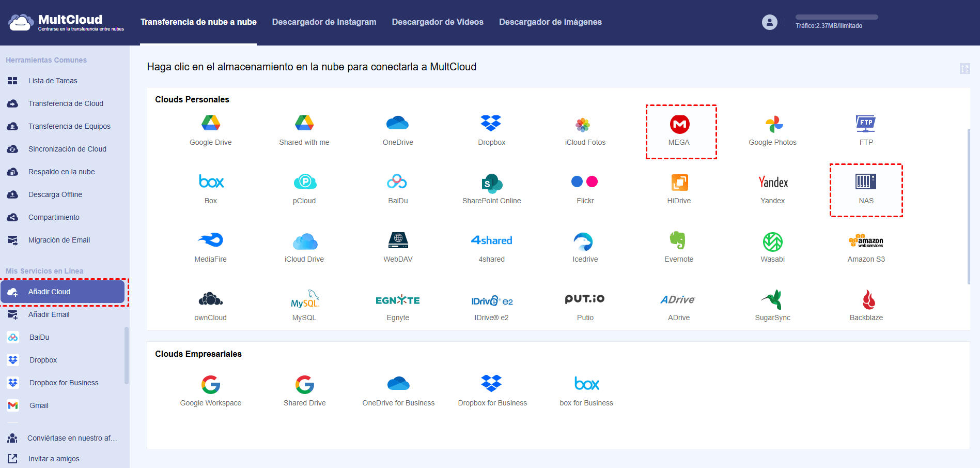Open the Descargador de Instagram tab

tap(324, 22)
